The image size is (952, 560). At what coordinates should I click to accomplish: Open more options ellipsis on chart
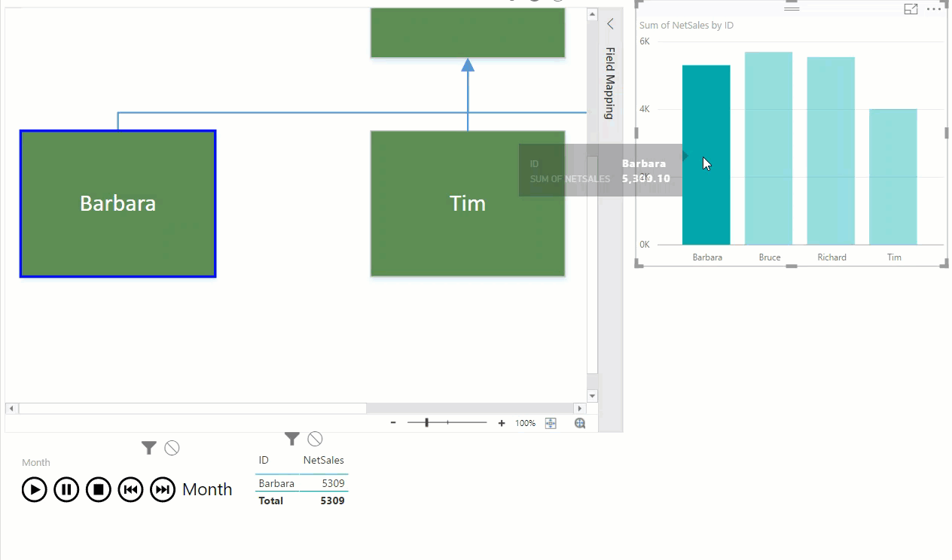tap(934, 9)
